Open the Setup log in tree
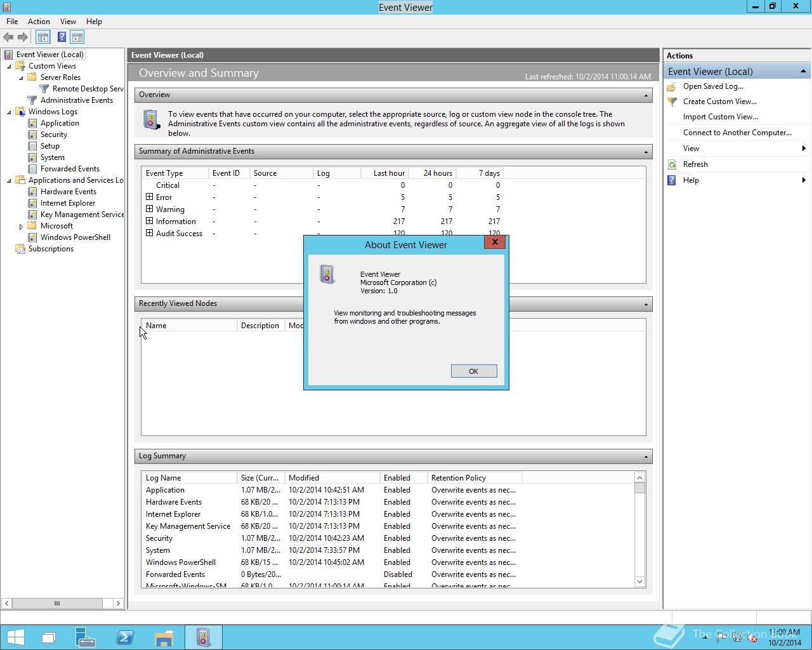This screenshot has height=650, width=812. pos(49,146)
